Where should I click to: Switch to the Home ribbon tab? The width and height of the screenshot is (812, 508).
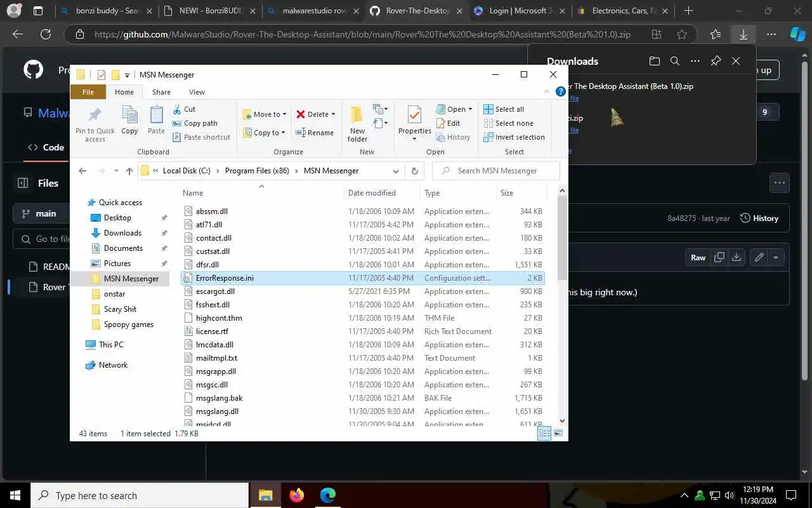coord(124,92)
